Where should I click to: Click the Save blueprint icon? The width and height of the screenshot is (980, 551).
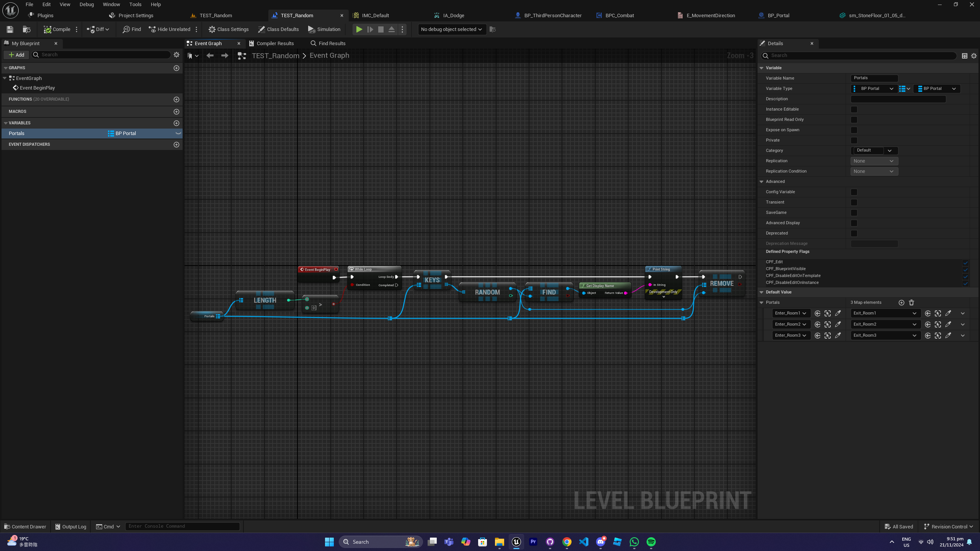coord(10,29)
